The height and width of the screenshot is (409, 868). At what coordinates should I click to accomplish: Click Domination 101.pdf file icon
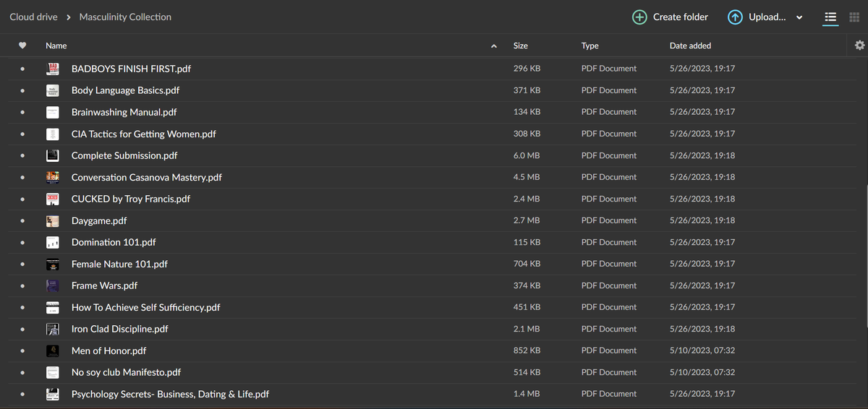pyautogui.click(x=53, y=242)
